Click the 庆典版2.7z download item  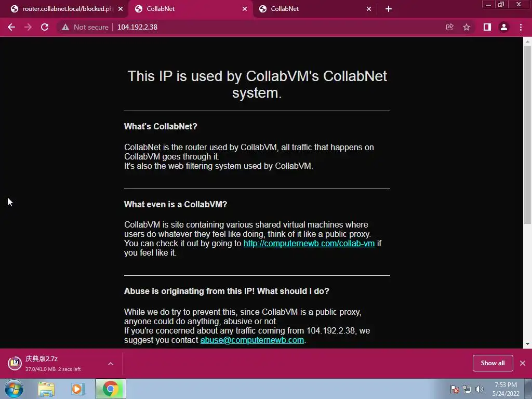pyautogui.click(x=54, y=363)
